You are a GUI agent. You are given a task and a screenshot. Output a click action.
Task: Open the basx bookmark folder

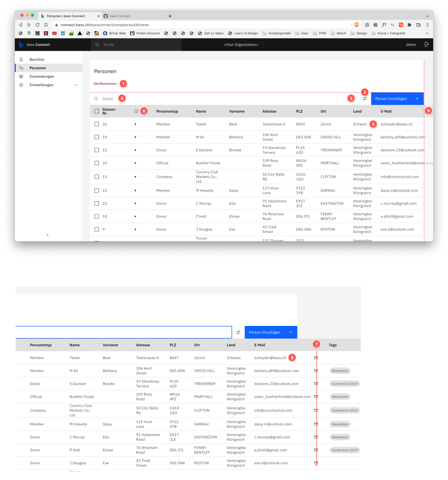302,33
